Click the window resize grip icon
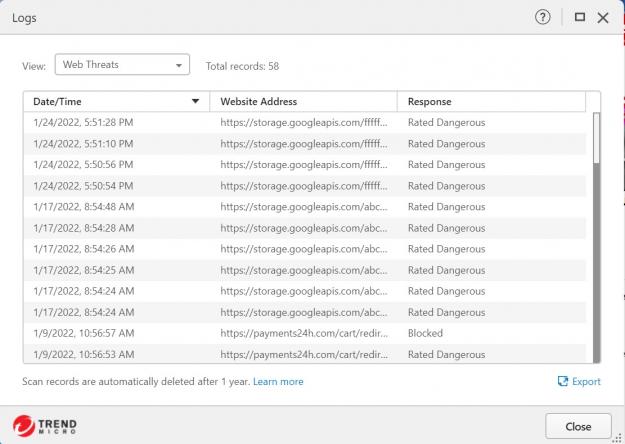Screen dimensions: 625x444 pyautogui.click(x=619, y=439)
